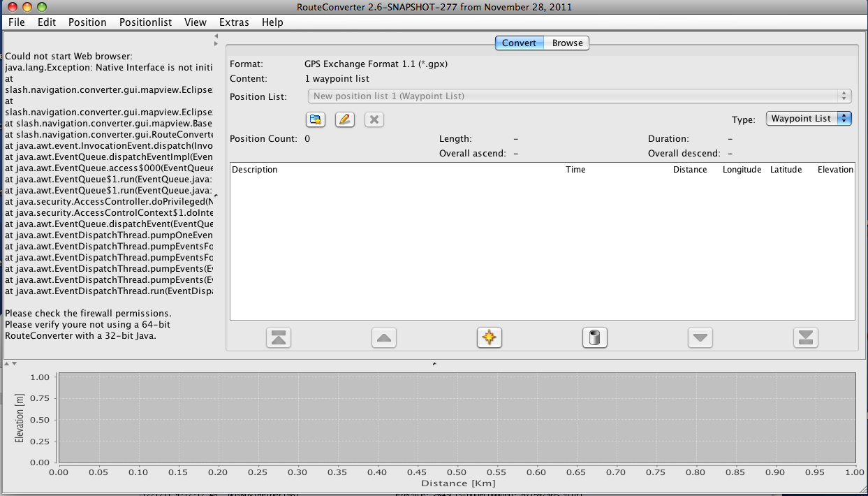868x496 pixels.
Task: Add a new position with star icon
Action: point(490,338)
